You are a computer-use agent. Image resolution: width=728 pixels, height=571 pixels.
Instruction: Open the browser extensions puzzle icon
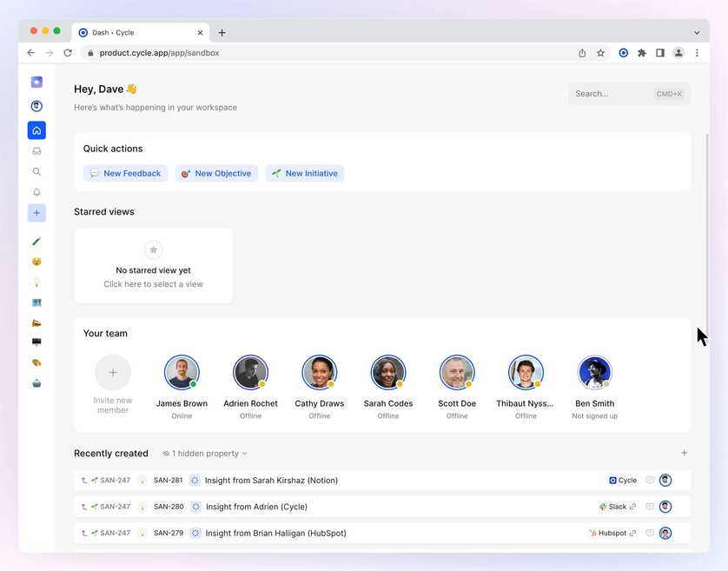pyautogui.click(x=642, y=53)
